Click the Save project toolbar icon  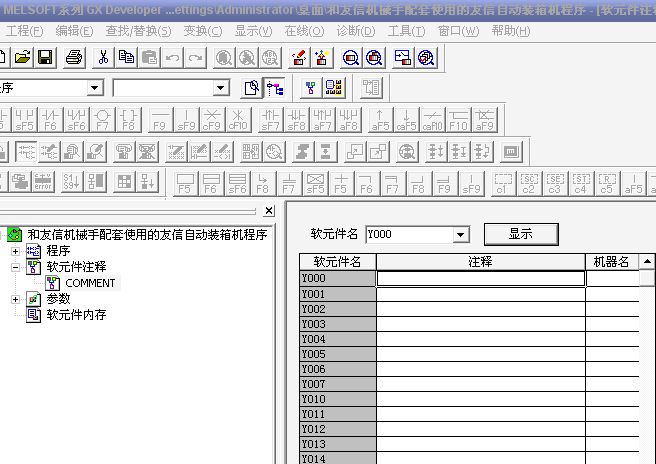point(45,57)
